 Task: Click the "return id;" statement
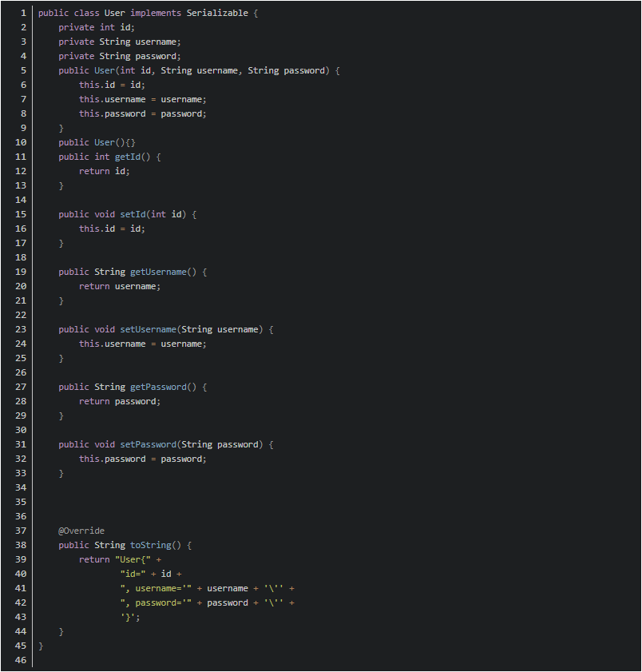coord(104,171)
